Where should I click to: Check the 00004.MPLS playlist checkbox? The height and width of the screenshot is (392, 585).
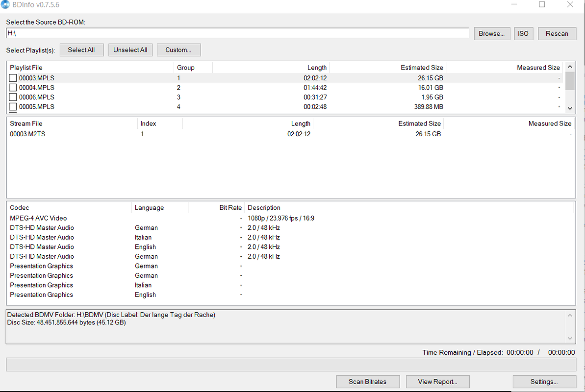click(13, 88)
